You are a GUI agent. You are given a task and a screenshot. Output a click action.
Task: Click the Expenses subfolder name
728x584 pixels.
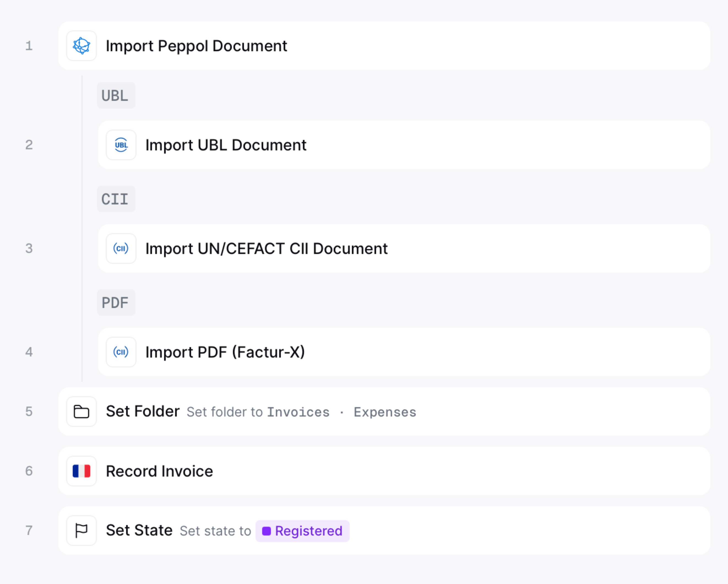tap(385, 412)
